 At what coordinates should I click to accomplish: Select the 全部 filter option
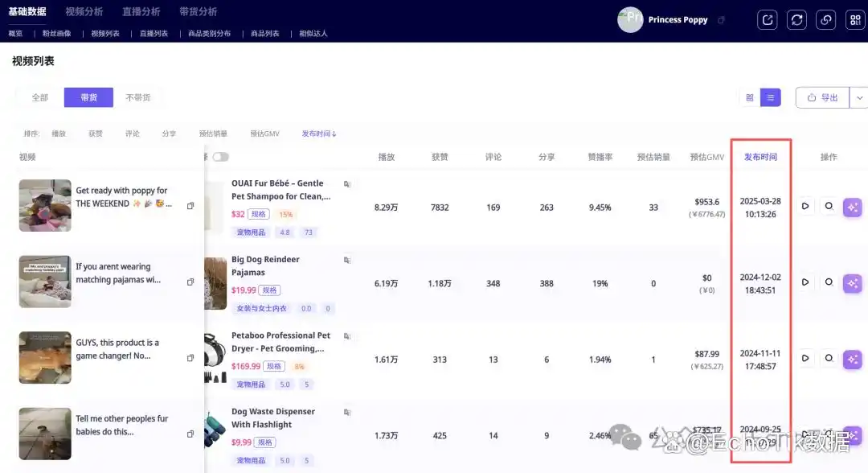tap(40, 97)
